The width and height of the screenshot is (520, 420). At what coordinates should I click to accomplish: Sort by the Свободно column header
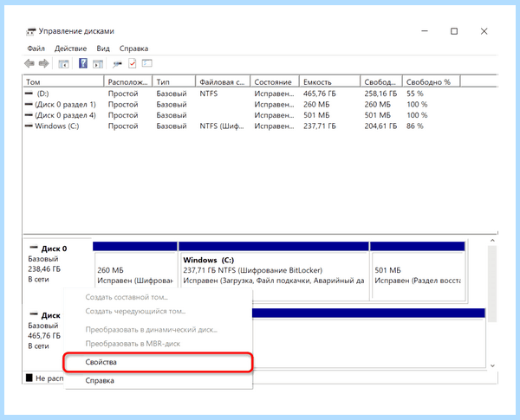click(x=381, y=81)
